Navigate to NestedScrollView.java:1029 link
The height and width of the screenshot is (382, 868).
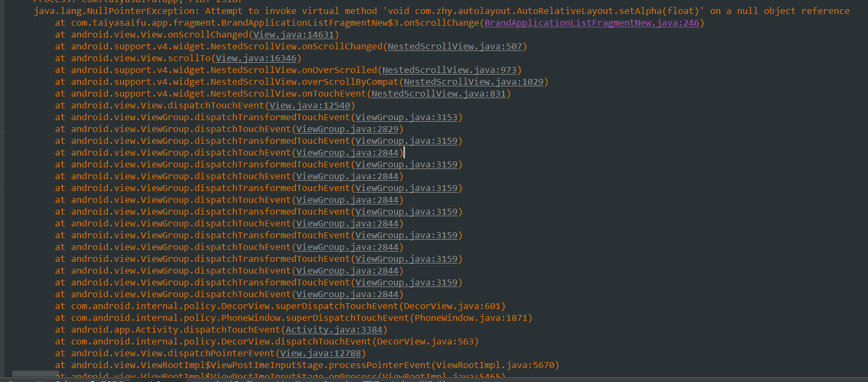click(x=474, y=82)
